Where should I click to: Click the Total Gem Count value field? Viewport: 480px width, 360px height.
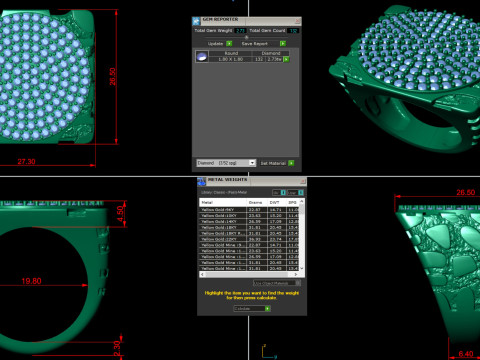coord(293,31)
